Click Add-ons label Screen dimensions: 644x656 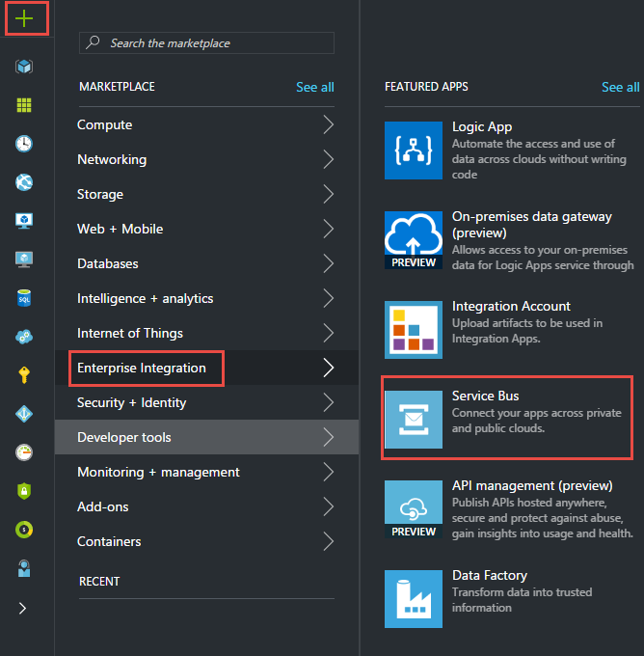[103, 506]
